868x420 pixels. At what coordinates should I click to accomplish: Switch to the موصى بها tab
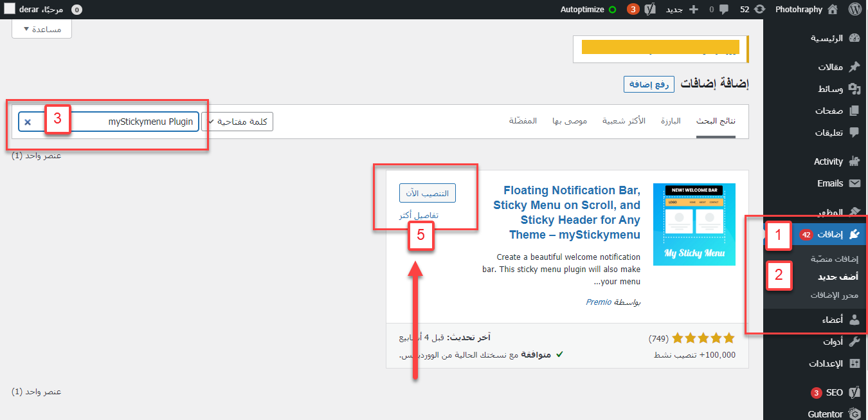click(570, 121)
